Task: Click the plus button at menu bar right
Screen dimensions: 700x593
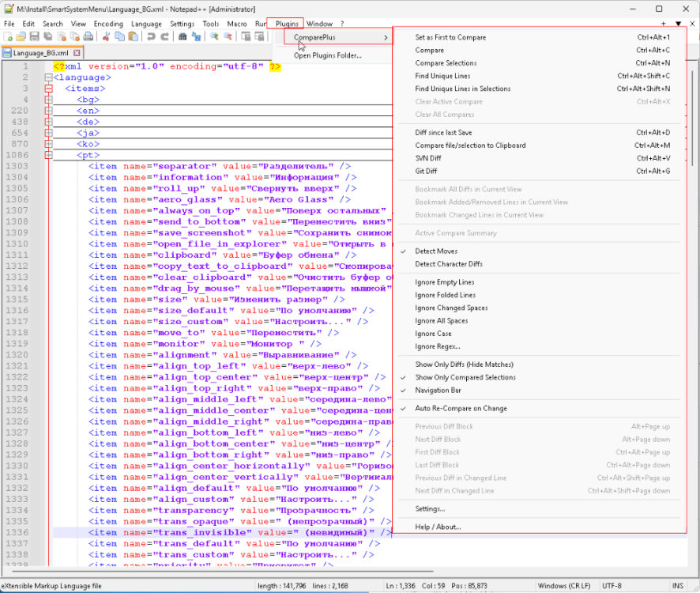Action: pyautogui.click(x=664, y=24)
